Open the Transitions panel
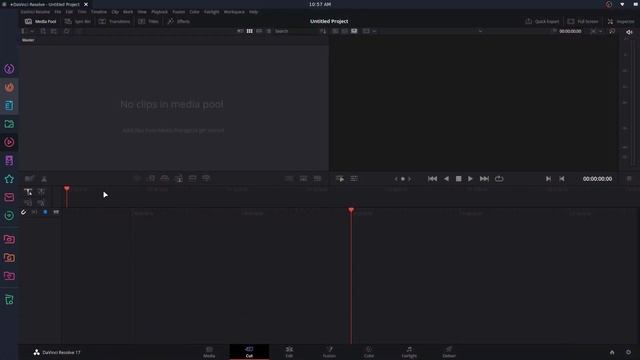The image size is (640, 360). click(115, 21)
